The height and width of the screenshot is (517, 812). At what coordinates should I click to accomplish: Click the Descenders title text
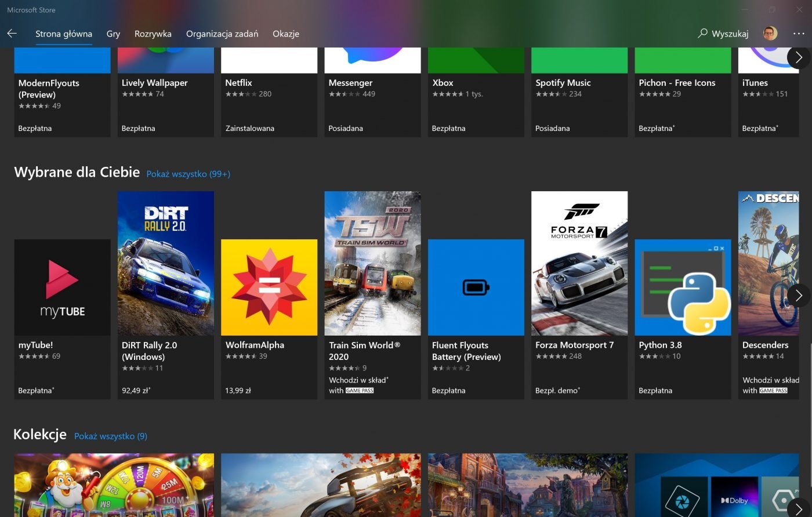(765, 345)
